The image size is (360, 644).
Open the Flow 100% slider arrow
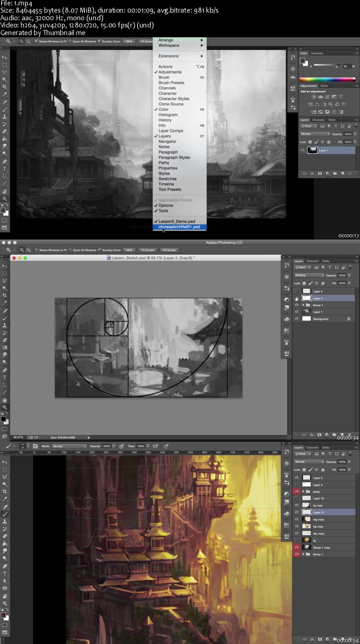point(148,446)
